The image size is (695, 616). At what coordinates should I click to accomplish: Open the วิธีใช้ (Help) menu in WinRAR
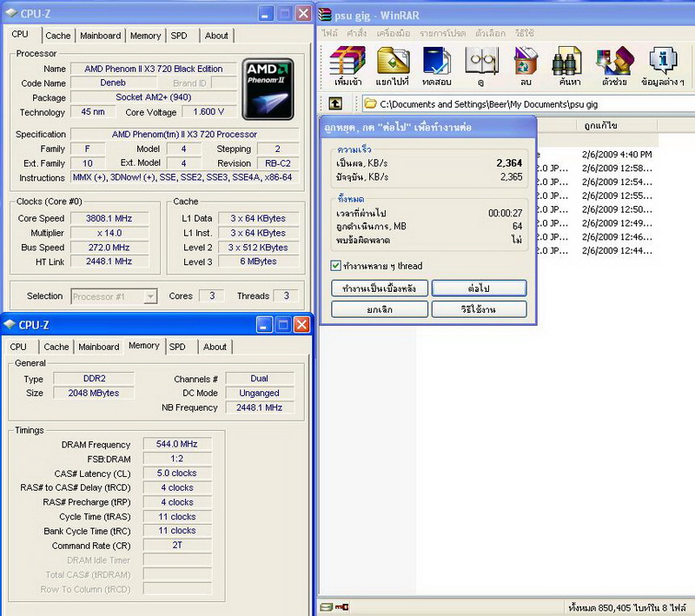click(525, 33)
